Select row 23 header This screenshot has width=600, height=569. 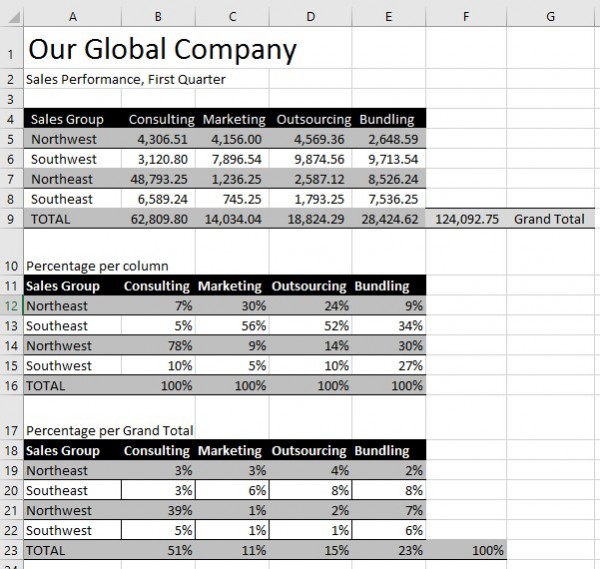[x=11, y=550]
